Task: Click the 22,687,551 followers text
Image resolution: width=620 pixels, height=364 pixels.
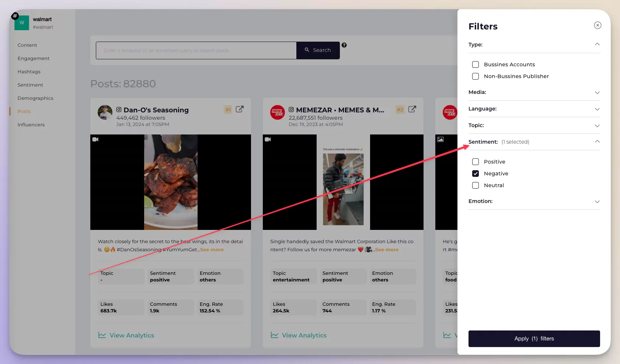Action: click(x=316, y=118)
